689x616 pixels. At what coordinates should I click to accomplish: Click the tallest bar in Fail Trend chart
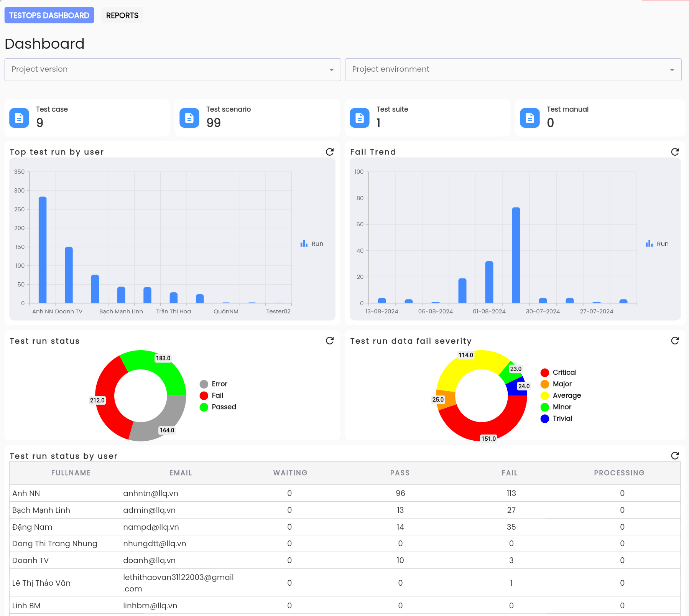pyautogui.click(x=516, y=255)
